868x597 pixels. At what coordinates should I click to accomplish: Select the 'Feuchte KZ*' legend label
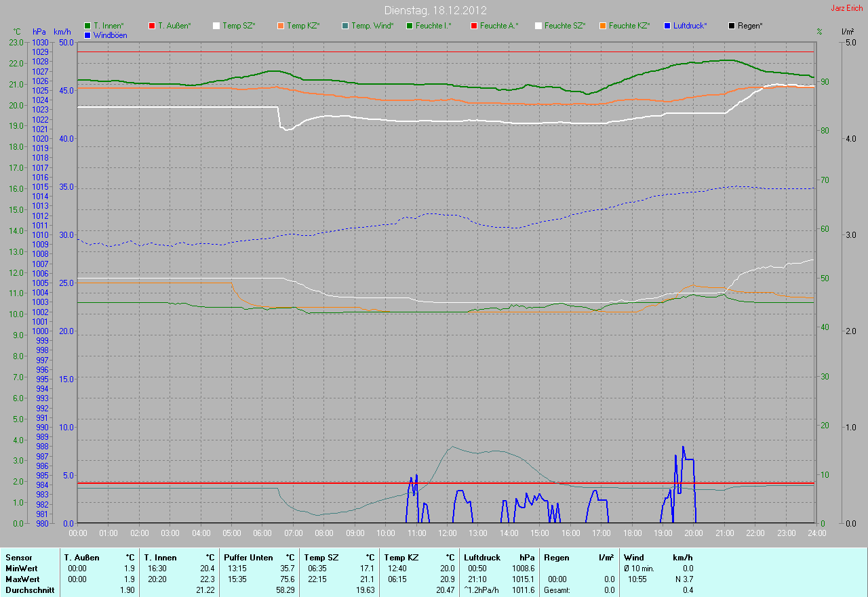click(x=629, y=26)
